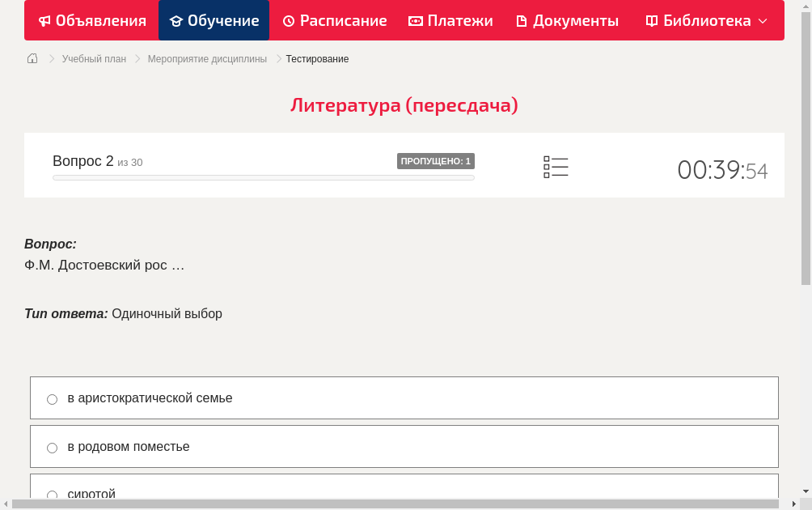Open Расписание via the clock icon

tap(287, 20)
